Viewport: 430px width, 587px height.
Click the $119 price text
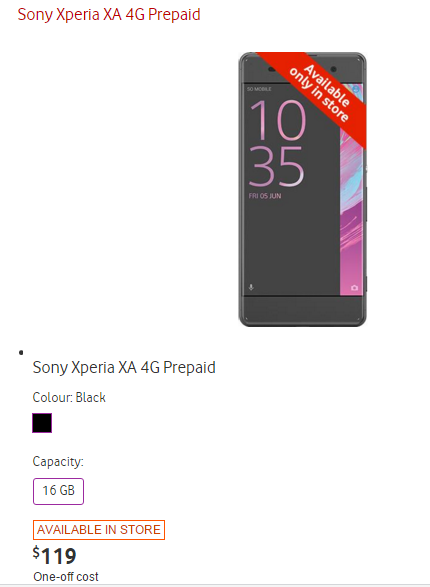coord(55,556)
